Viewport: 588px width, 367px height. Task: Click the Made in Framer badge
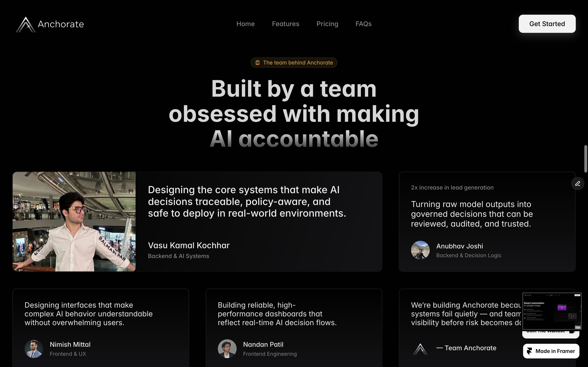point(551,351)
